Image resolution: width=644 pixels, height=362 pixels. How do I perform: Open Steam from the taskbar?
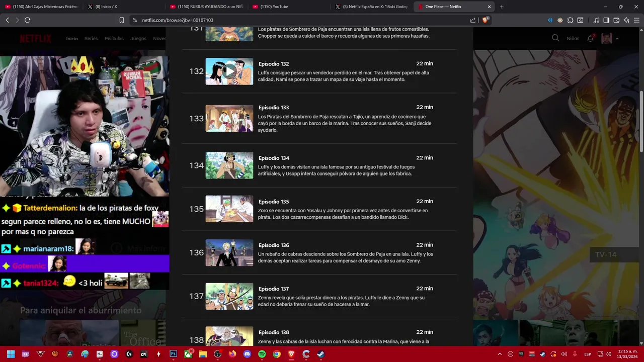320,354
